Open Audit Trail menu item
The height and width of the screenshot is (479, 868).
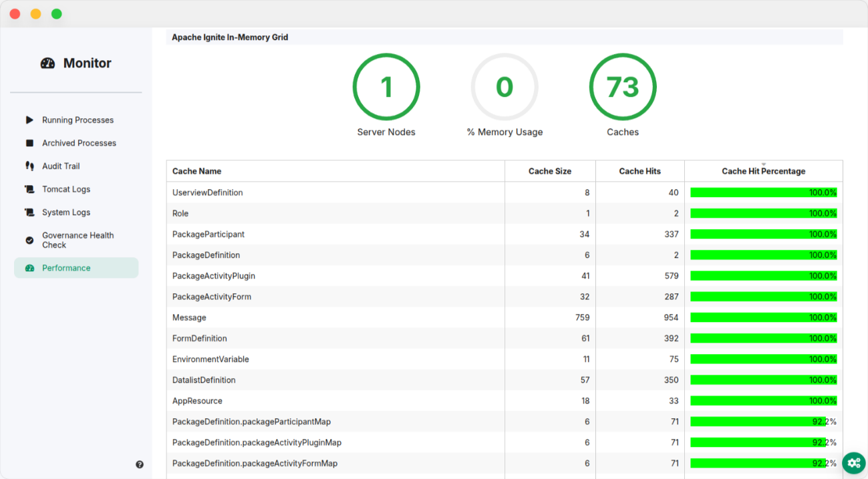pyautogui.click(x=61, y=166)
